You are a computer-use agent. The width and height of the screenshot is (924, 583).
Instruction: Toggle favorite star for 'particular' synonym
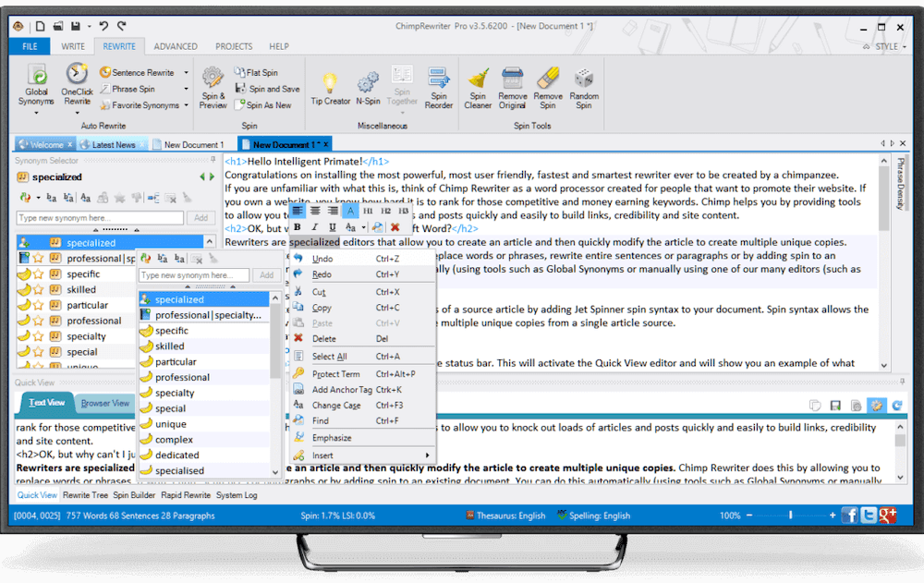click(x=38, y=305)
